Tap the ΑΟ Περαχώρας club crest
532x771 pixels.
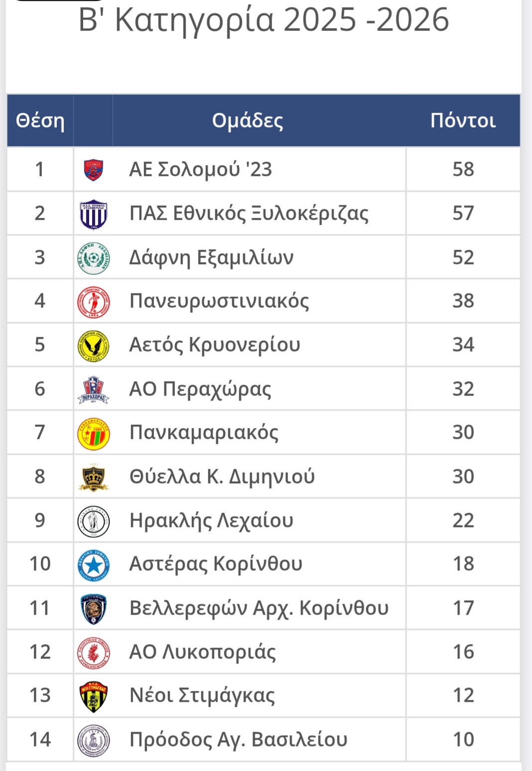(x=93, y=389)
